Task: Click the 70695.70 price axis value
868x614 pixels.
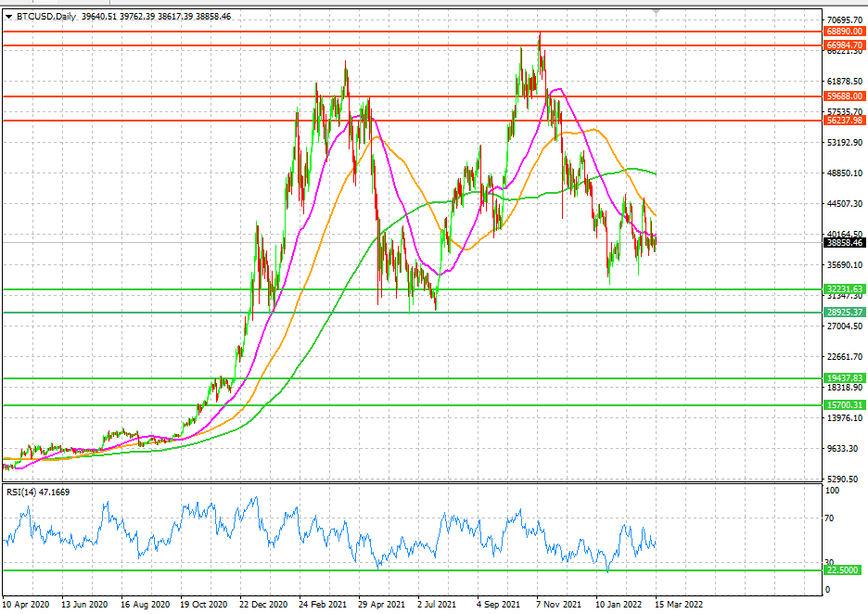Action: coord(845,19)
